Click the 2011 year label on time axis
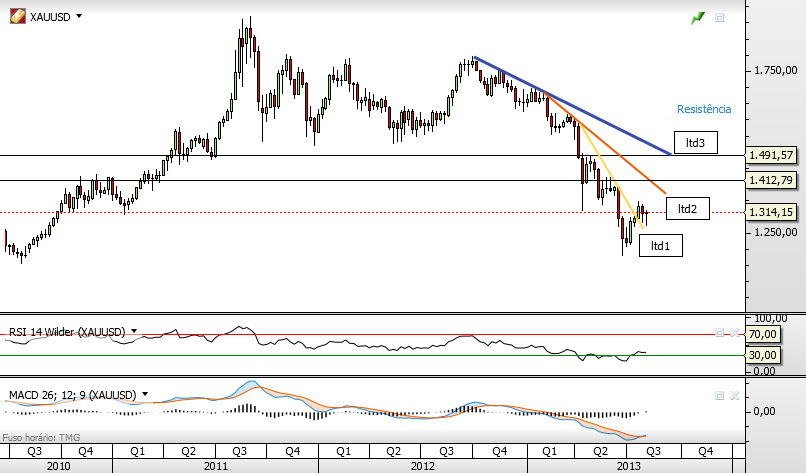 [216, 466]
